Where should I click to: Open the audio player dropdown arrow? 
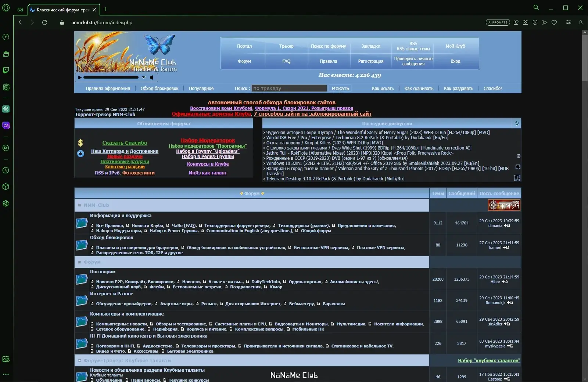tap(144, 78)
